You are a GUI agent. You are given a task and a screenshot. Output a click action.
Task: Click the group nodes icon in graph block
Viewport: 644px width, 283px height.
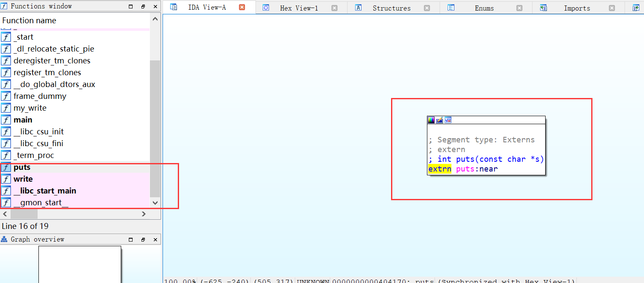[448, 120]
